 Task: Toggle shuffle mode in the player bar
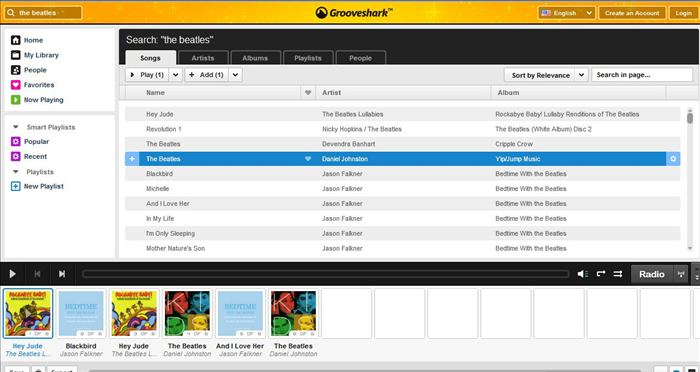pos(618,274)
